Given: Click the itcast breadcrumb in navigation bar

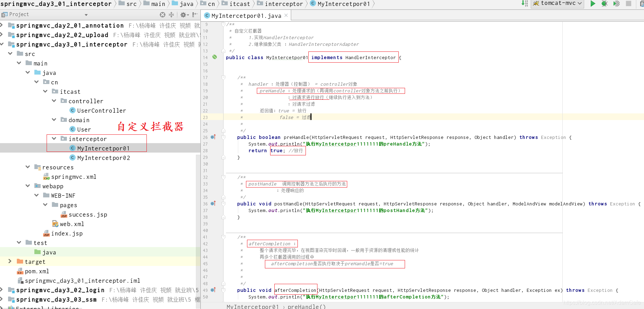Looking at the screenshot, I should [x=236, y=4].
